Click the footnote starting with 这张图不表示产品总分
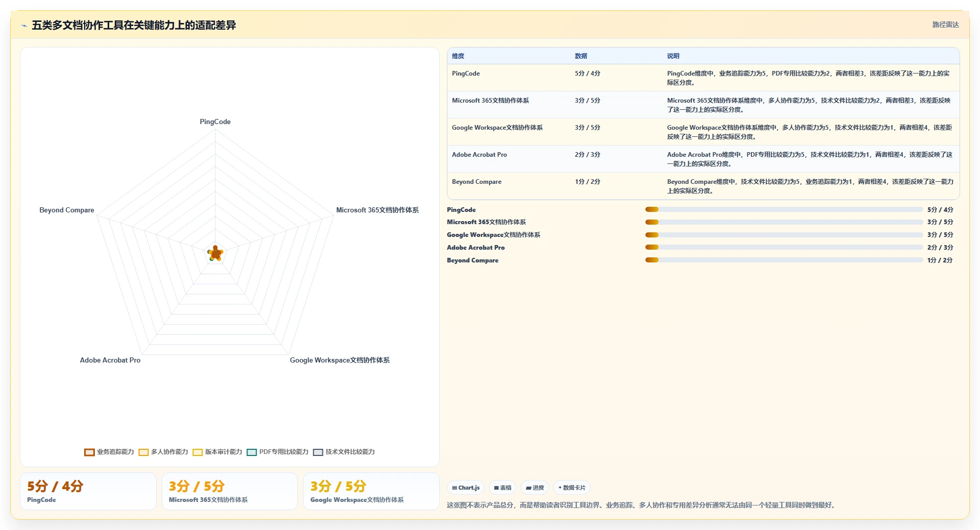Viewport: 980px width, 530px height. pos(641,505)
